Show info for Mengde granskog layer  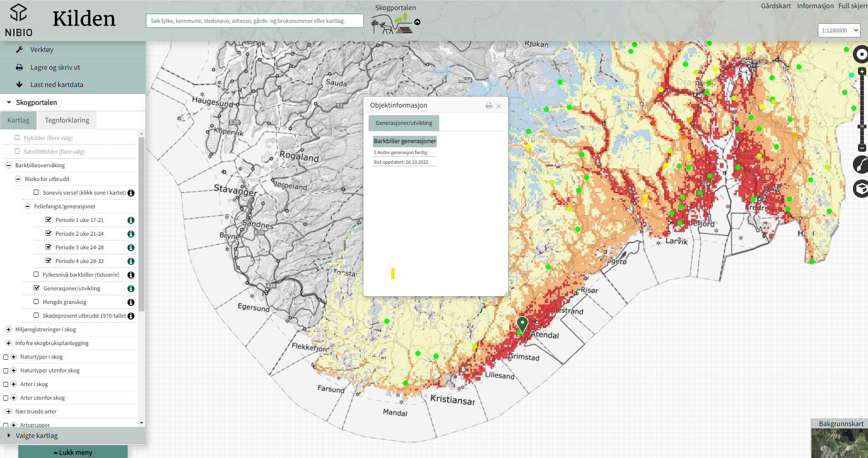(x=131, y=302)
